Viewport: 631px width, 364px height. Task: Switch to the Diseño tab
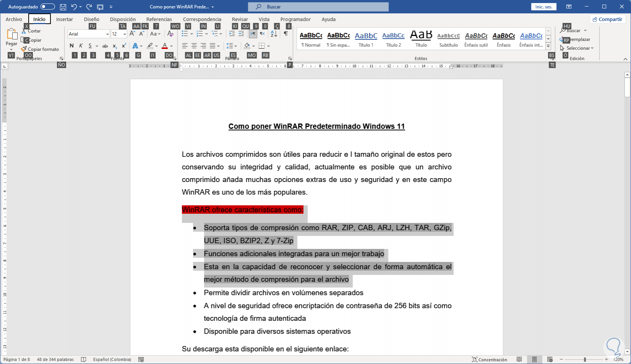click(x=92, y=19)
